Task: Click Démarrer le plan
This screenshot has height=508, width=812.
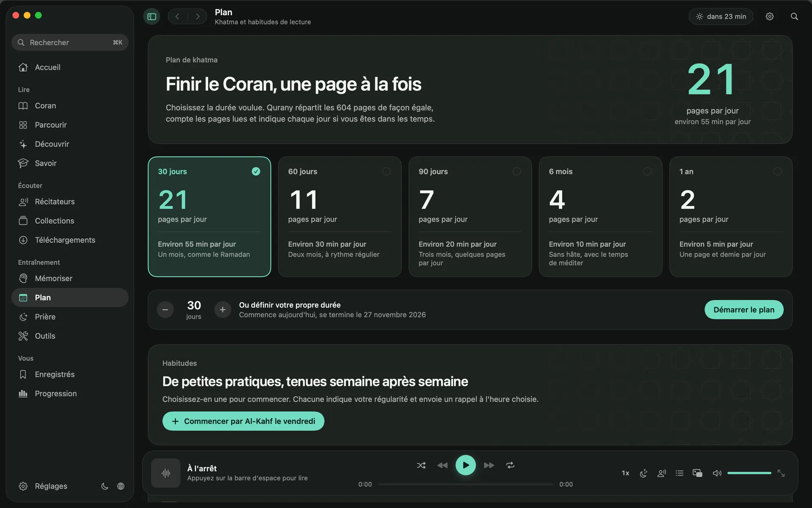Action: [x=744, y=310]
